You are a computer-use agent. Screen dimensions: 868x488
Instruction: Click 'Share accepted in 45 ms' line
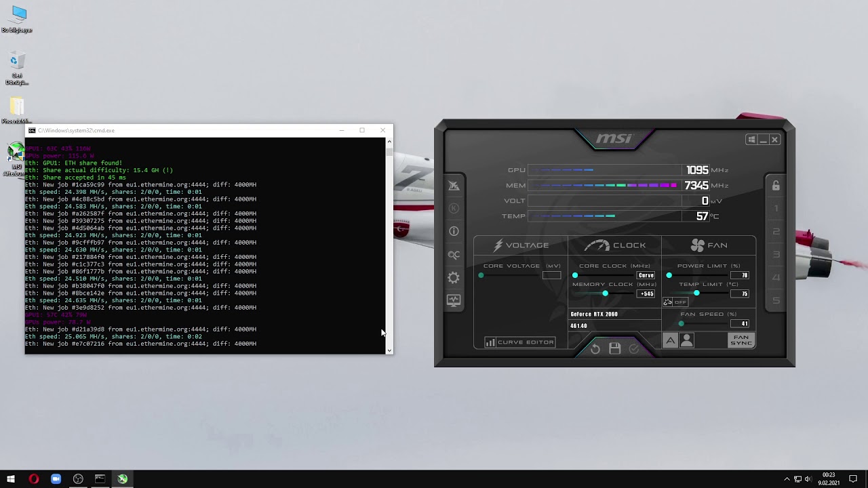coord(75,178)
